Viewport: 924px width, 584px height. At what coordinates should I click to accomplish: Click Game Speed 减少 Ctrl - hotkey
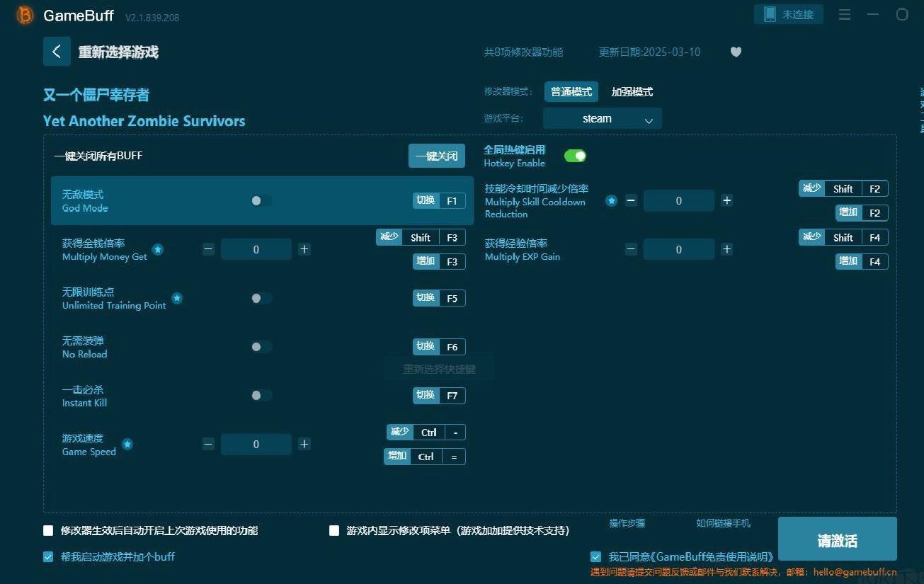tap(426, 432)
